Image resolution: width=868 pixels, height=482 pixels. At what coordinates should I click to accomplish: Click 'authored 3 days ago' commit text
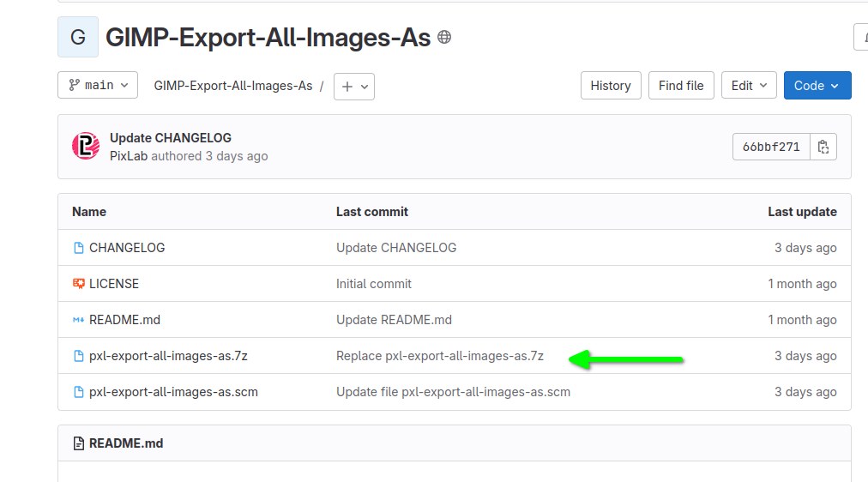[209, 156]
